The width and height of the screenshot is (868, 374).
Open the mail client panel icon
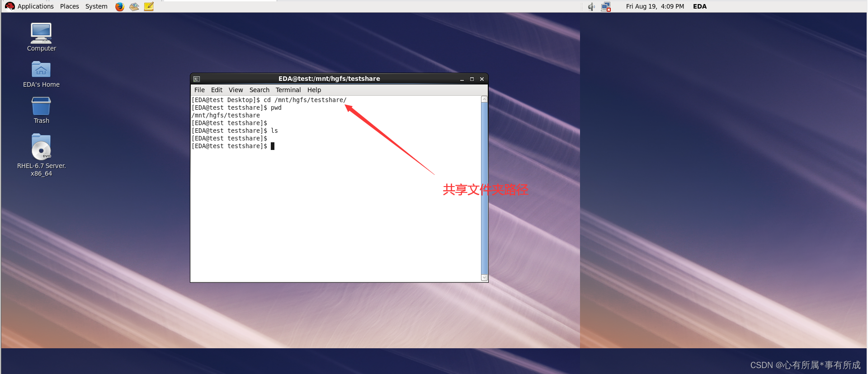(134, 6)
